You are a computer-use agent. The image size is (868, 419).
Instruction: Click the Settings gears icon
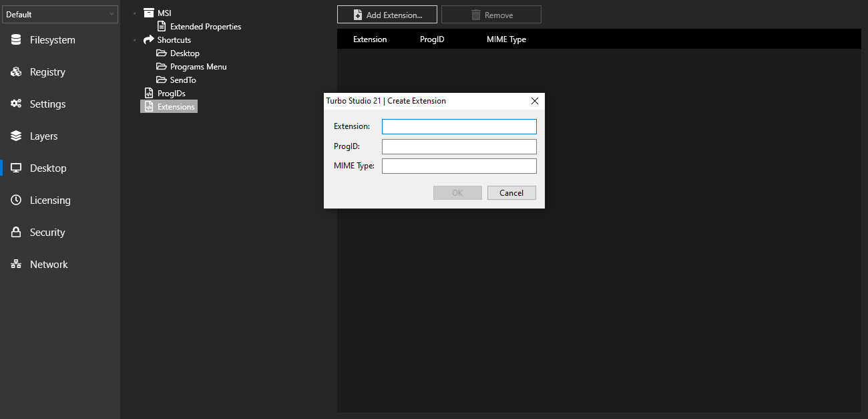coord(16,104)
